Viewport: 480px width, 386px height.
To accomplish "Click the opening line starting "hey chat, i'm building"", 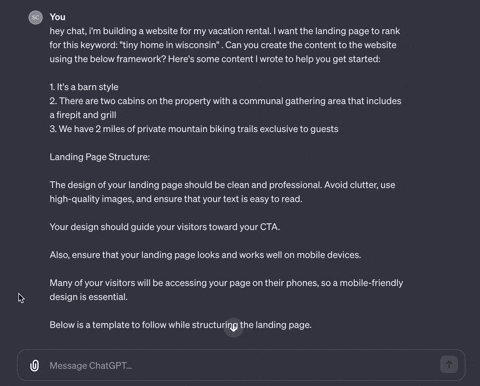I will 225,31.
